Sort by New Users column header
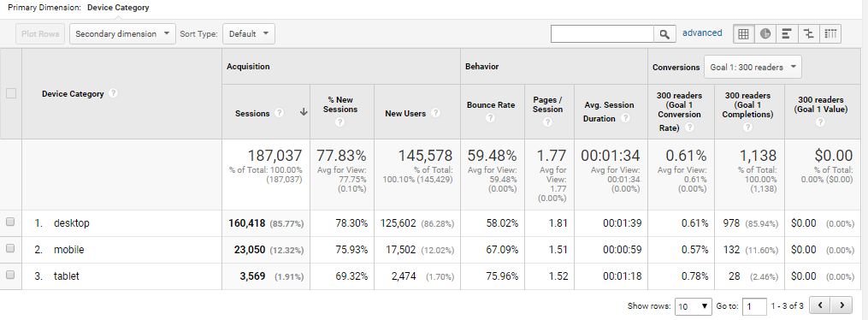The width and height of the screenshot is (868, 320). click(405, 113)
